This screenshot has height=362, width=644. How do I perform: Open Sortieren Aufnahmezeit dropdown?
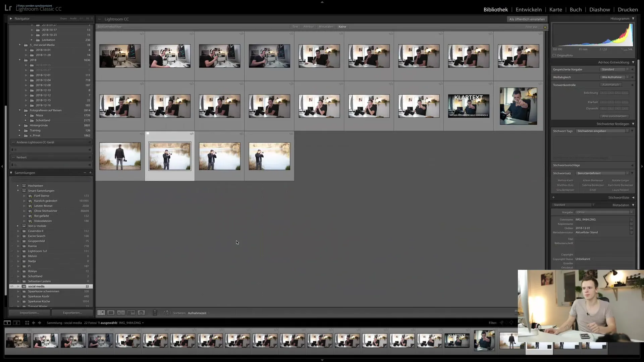click(x=199, y=313)
